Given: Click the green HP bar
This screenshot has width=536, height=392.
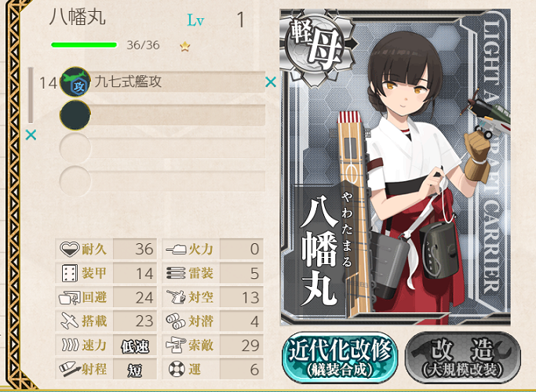Looking at the screenshot, I should tap(84, 45).
